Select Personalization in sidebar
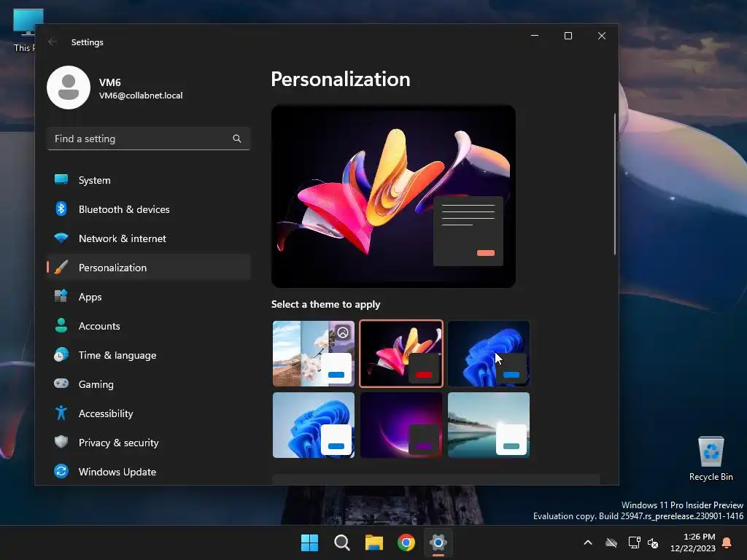This screenshot has width=747, height=560. pos(149,267)
